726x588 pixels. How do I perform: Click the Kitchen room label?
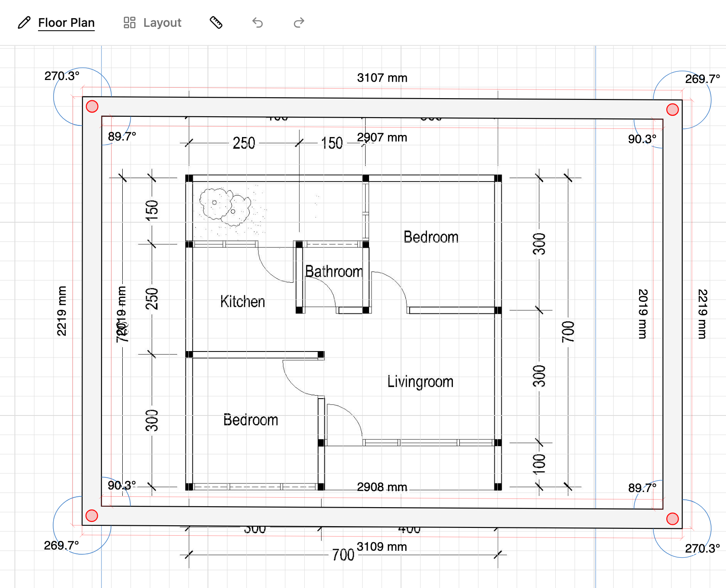coord(242,301)
